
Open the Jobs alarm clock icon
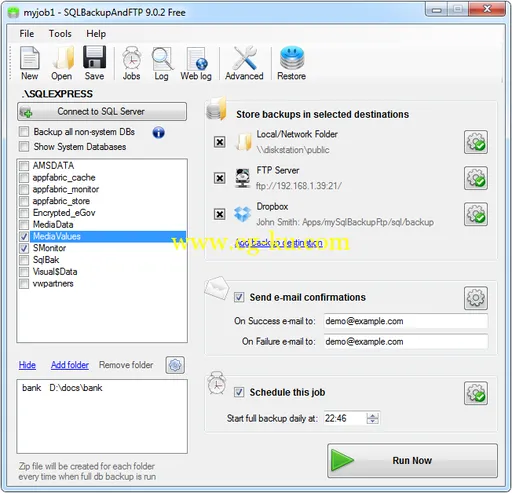point(131,63)
